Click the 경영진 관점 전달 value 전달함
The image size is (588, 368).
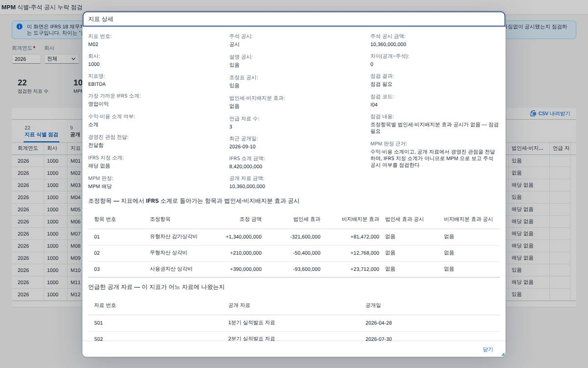point(96,146)
